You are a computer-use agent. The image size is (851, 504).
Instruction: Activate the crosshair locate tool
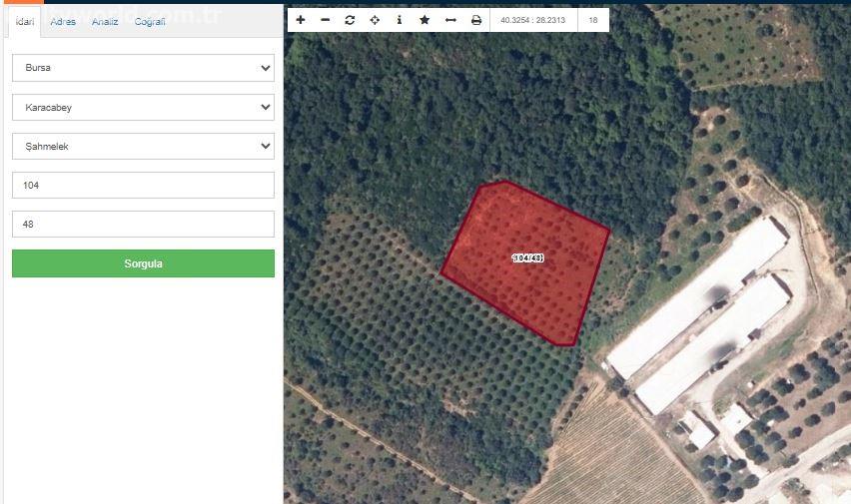375,20
